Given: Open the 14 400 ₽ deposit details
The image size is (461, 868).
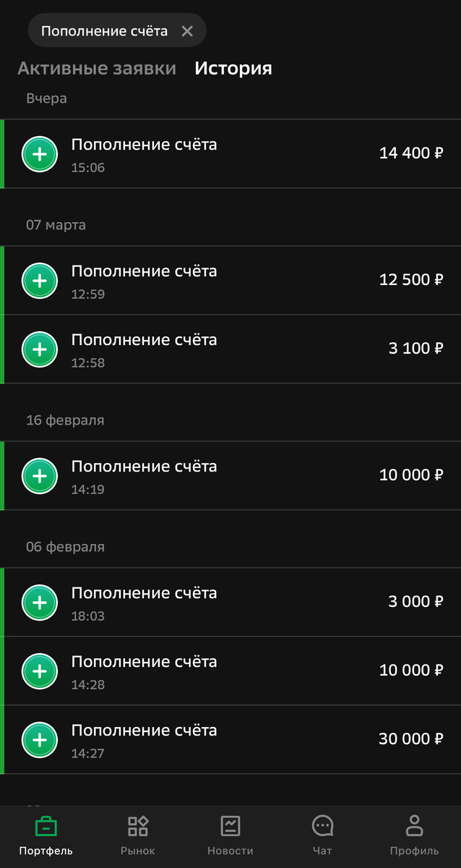Looking at the screenshot, I should (231, 154).
